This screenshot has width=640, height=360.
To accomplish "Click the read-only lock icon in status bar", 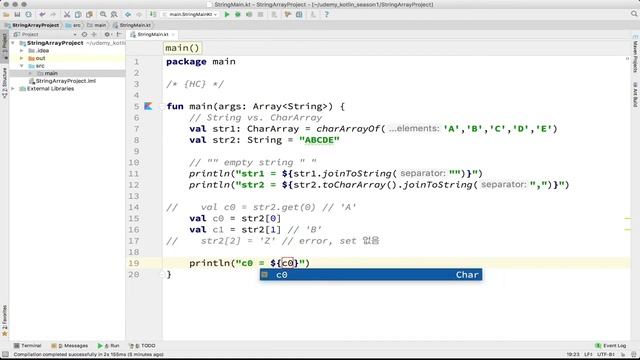I will click(x=623, y=355).
